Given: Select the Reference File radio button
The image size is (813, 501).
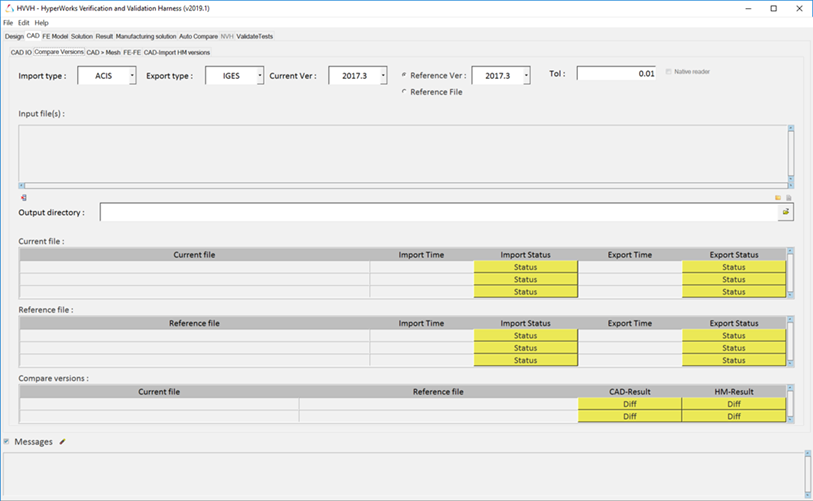Looking at the screenshot, I should click(403, 91).
